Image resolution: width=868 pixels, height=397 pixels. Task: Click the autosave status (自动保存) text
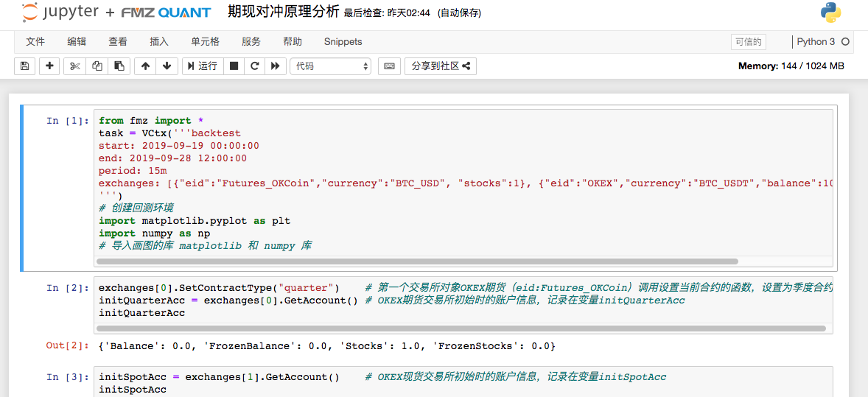click(x=458, y=13)
